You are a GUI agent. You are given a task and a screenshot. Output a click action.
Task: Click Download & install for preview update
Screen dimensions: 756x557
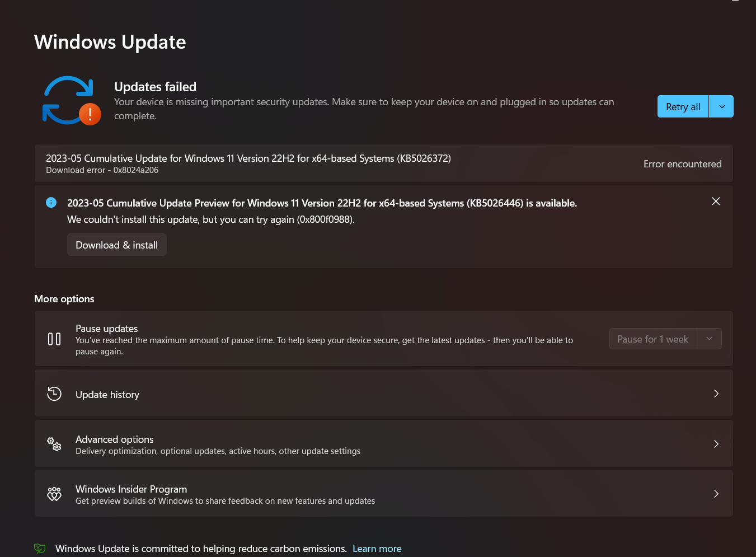[x=117, y=245]
